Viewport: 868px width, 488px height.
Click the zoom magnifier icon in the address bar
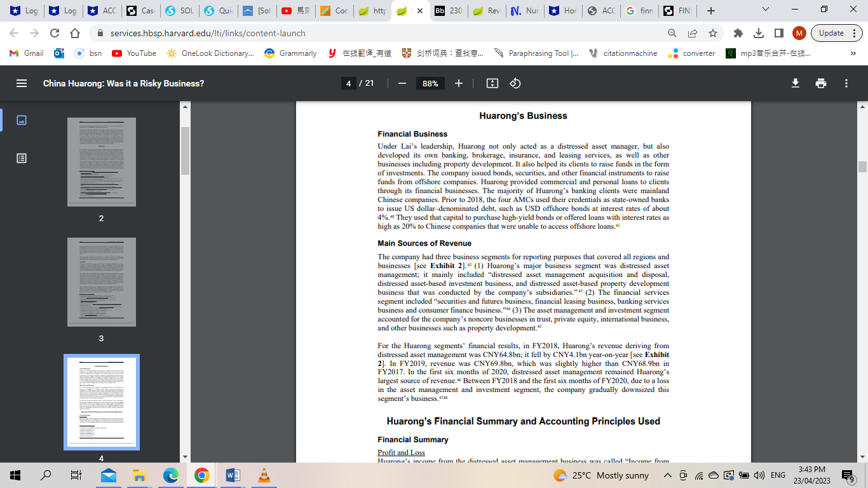pos(672,33)
